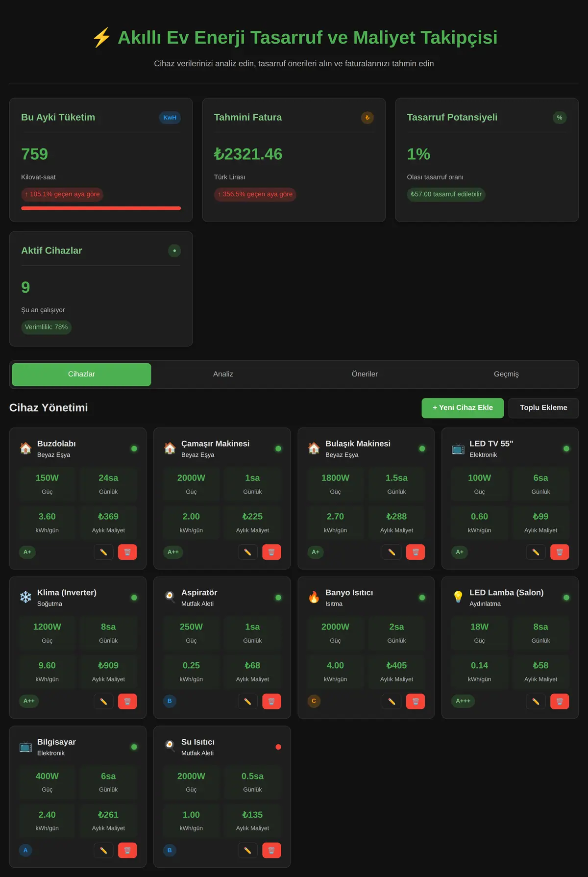Click the light bulb icon of LED Lamba
588x877 pixels.
458,597
